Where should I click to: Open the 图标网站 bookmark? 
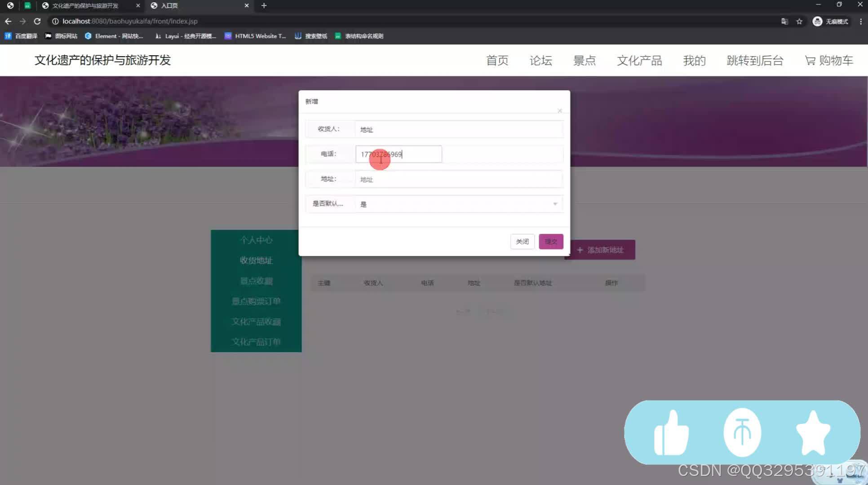pos(61,36)
